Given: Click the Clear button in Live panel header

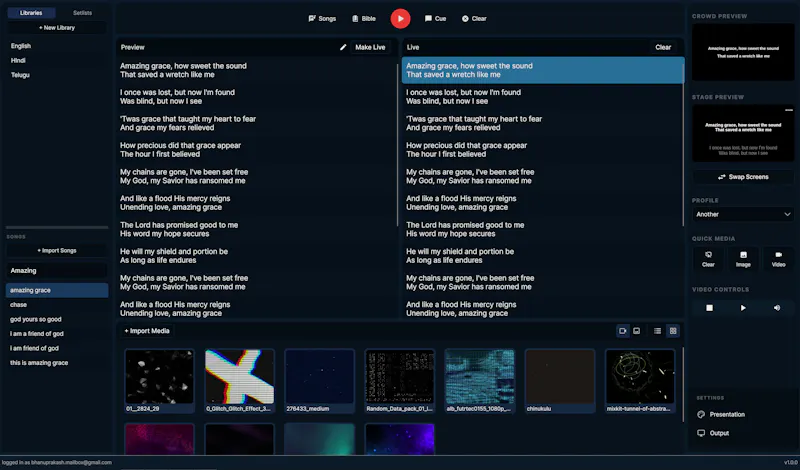Looking at the screenshot, I should point(663,47).
